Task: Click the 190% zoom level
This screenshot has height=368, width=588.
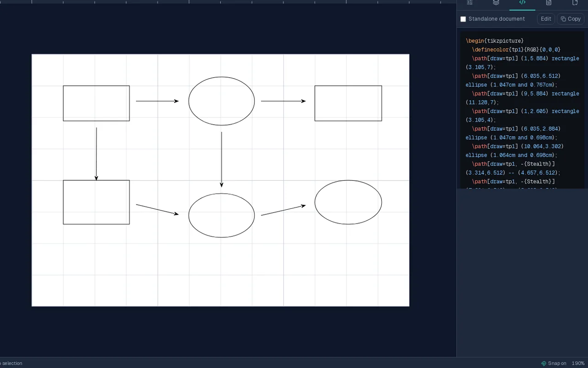Action: click(x=578, y=363)
